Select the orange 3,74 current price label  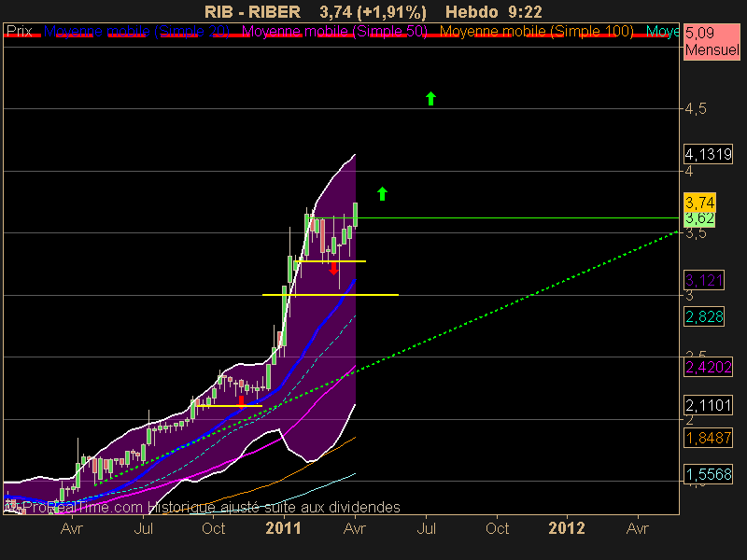point(699,203)
